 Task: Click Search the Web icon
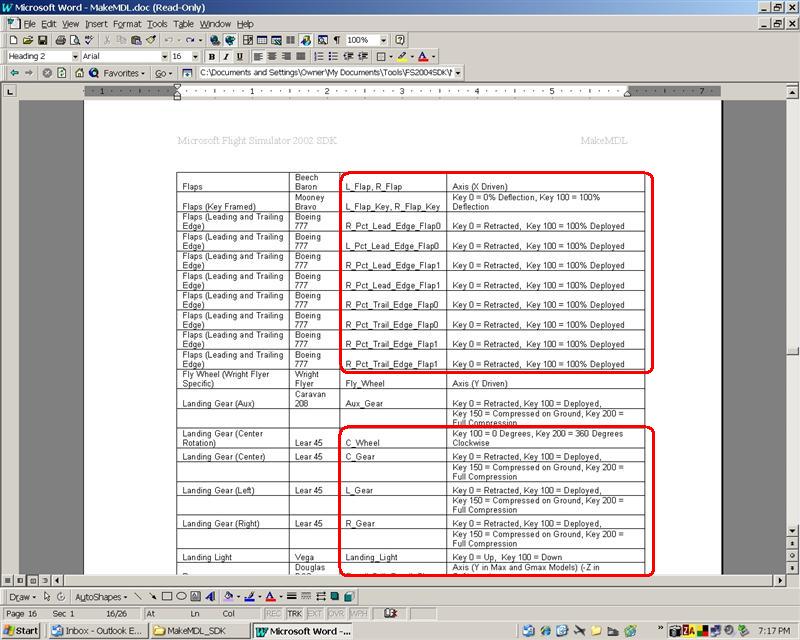point(94,73)
